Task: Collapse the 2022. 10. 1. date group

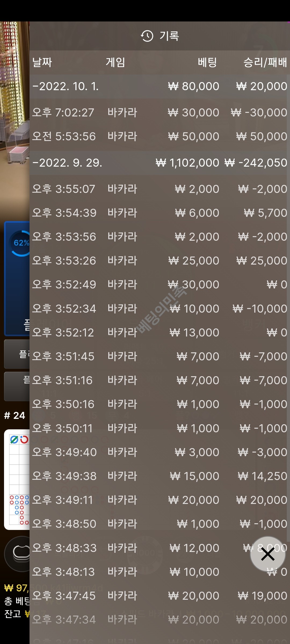Action: click(x=160, y=86)
